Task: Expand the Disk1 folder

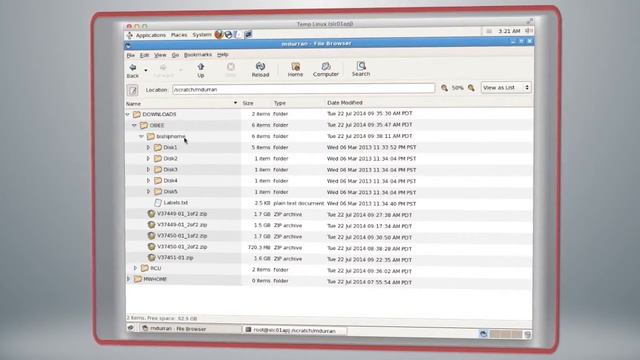Action: pyautogui.click(x=149, y=147)
